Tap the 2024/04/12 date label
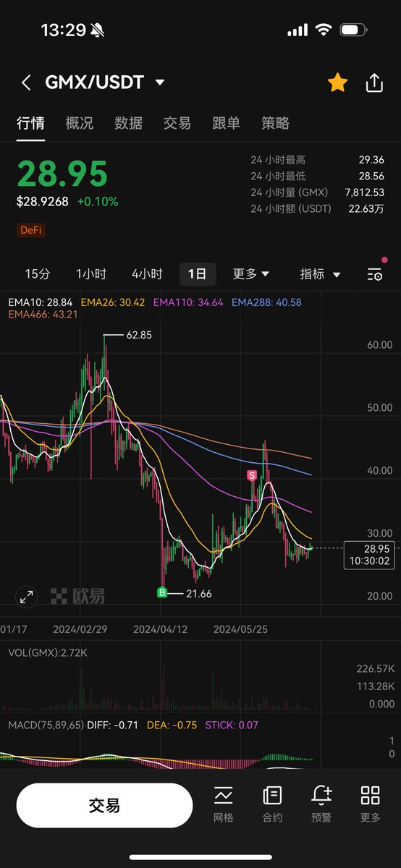This screenshot has height=868, width=401. click(160, 629)
